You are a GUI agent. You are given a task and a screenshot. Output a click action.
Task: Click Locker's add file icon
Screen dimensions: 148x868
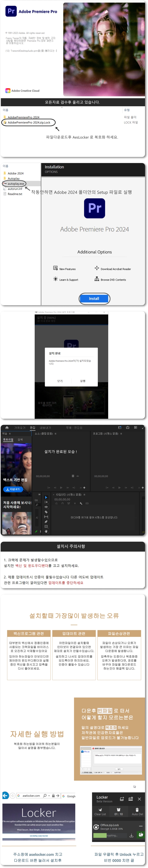tap(122, 799)
